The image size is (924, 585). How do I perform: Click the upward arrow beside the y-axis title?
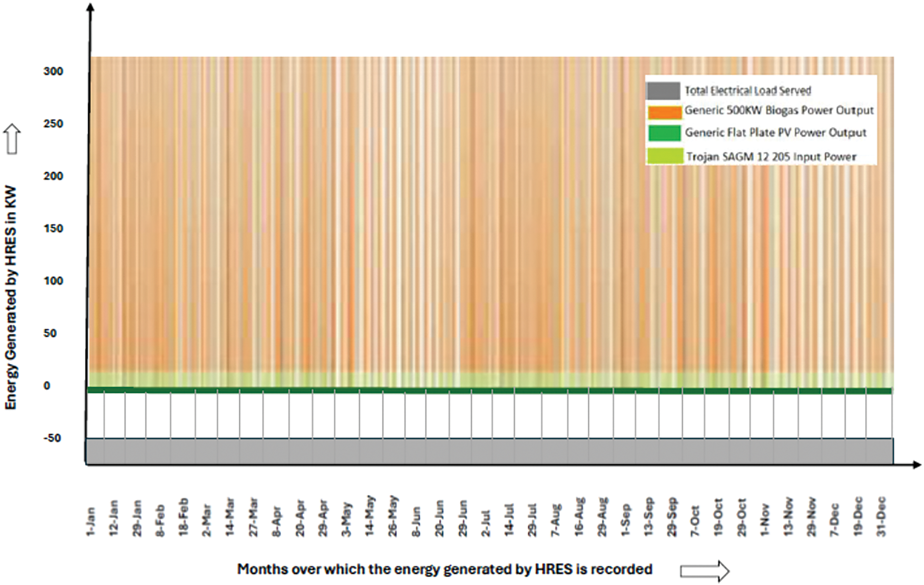coord(12,139)
